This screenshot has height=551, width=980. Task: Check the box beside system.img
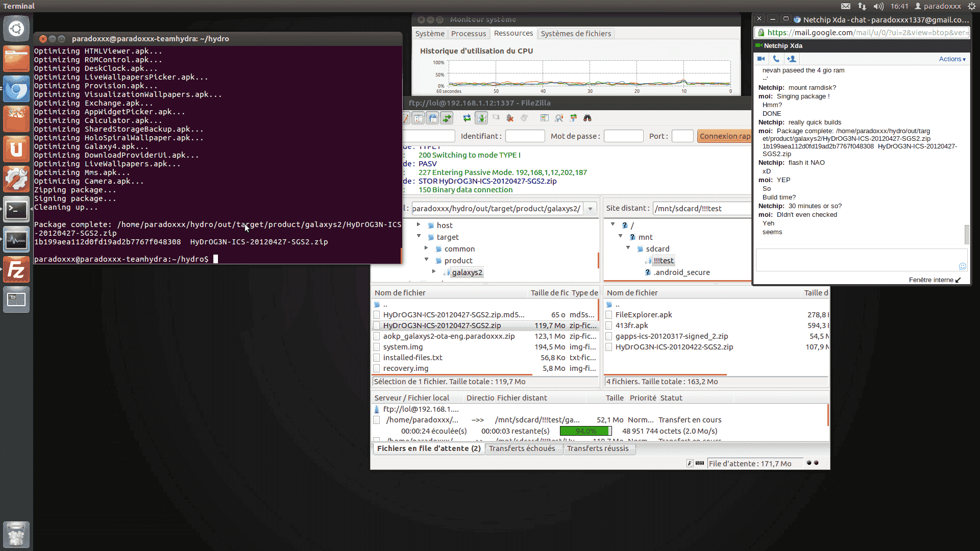[377, 347]
